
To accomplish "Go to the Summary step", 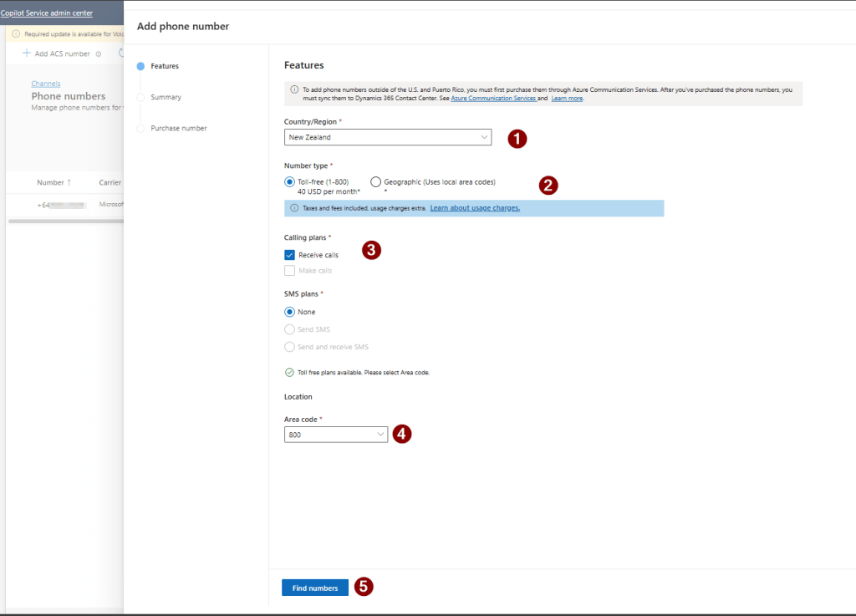I will point(166,98).
